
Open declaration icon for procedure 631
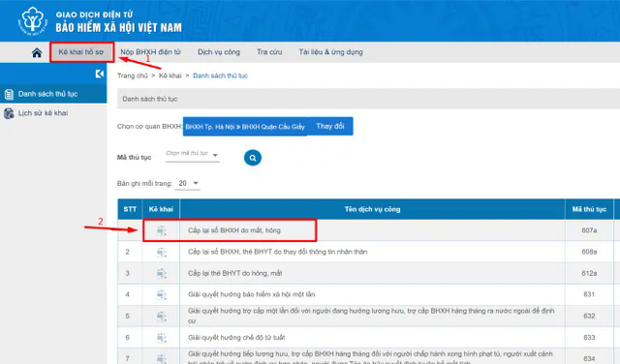[162, 295]
